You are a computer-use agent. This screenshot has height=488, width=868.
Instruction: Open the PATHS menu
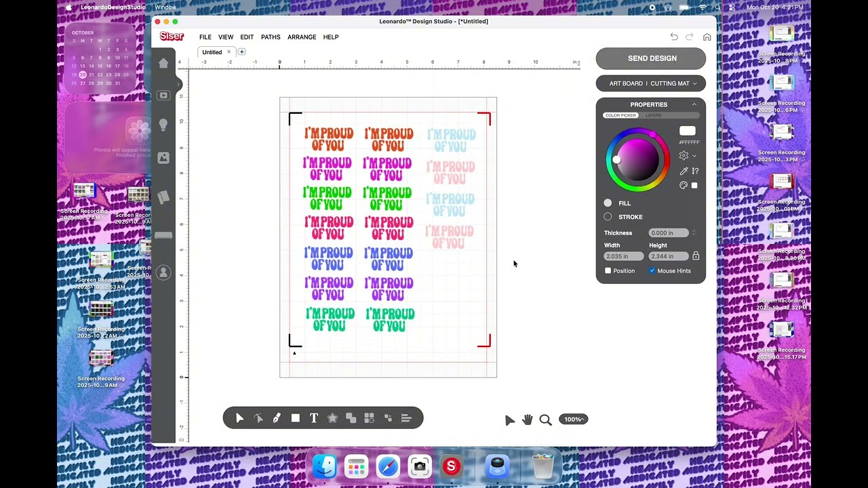click(x=271, y=37)
